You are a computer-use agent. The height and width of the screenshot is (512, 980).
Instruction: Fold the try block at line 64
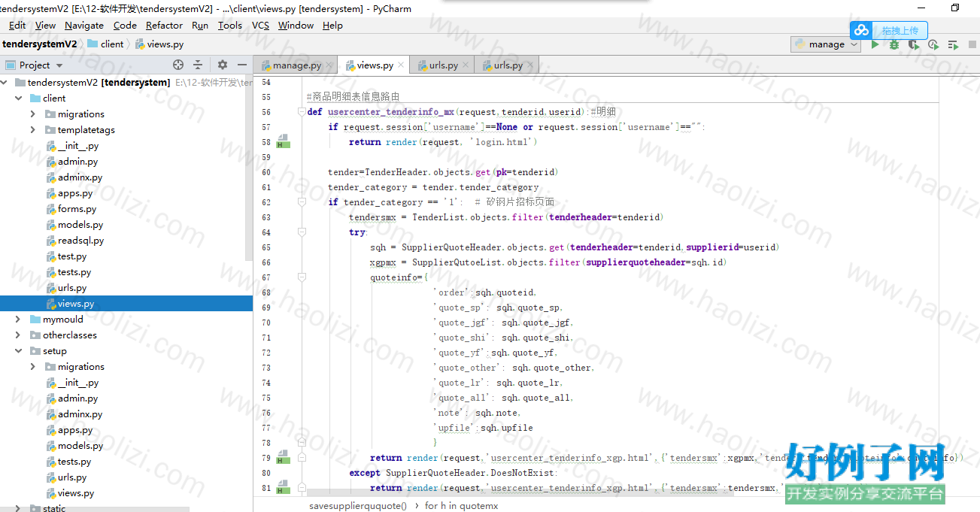(302, 232)
